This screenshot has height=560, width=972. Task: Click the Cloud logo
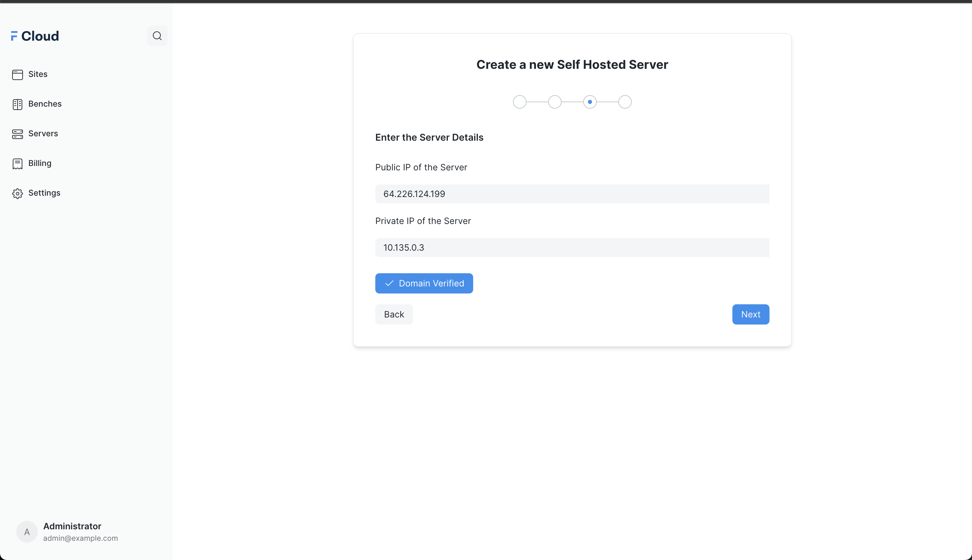[35, 36]
